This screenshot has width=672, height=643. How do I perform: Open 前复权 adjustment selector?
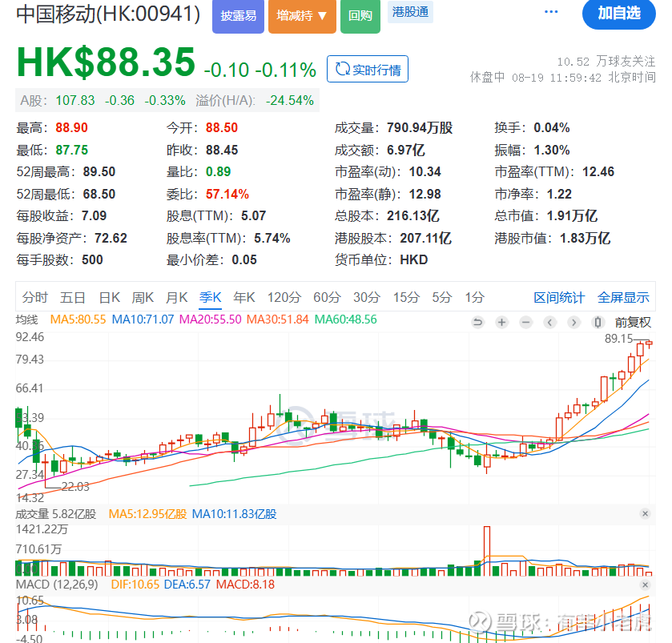pyautogui.click(x=633, y=322)
